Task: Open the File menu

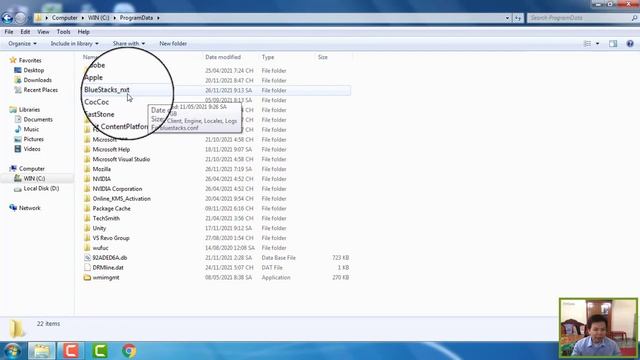Action: [x=9, y=32]
